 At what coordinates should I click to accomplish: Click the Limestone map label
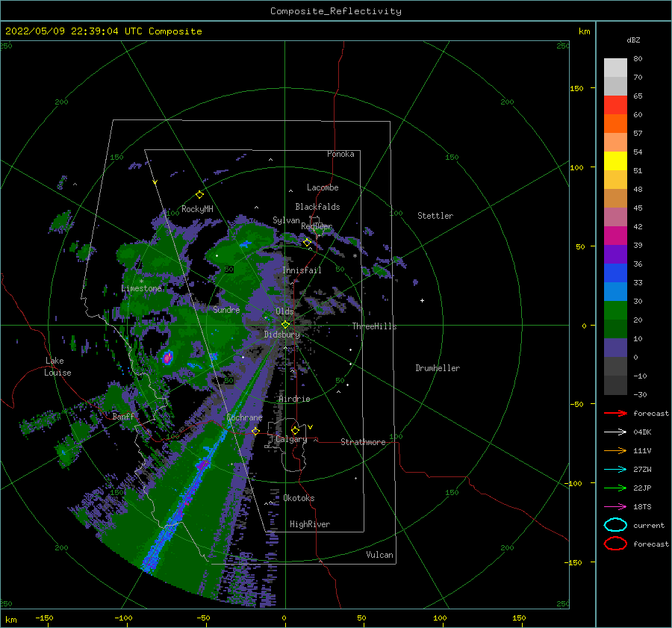point(141,288)
